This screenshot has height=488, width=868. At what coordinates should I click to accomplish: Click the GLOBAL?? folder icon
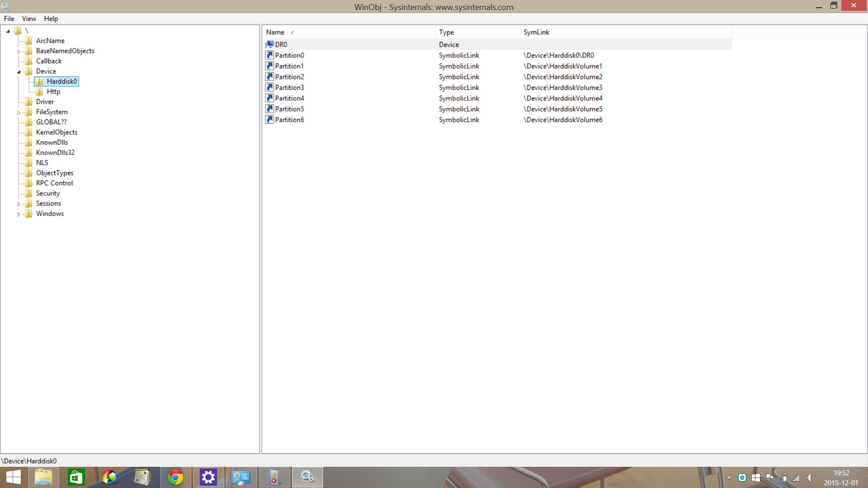tap(29, 122)
